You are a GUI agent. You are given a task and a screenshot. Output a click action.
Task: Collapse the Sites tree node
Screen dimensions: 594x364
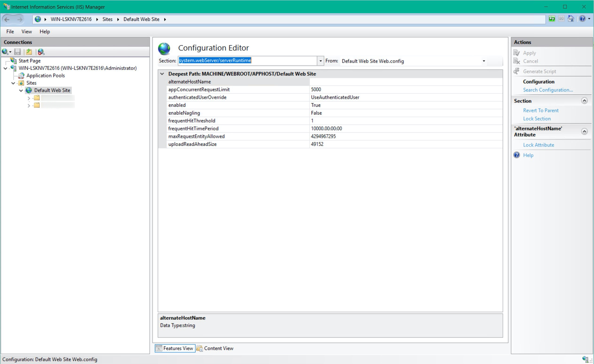13,83
